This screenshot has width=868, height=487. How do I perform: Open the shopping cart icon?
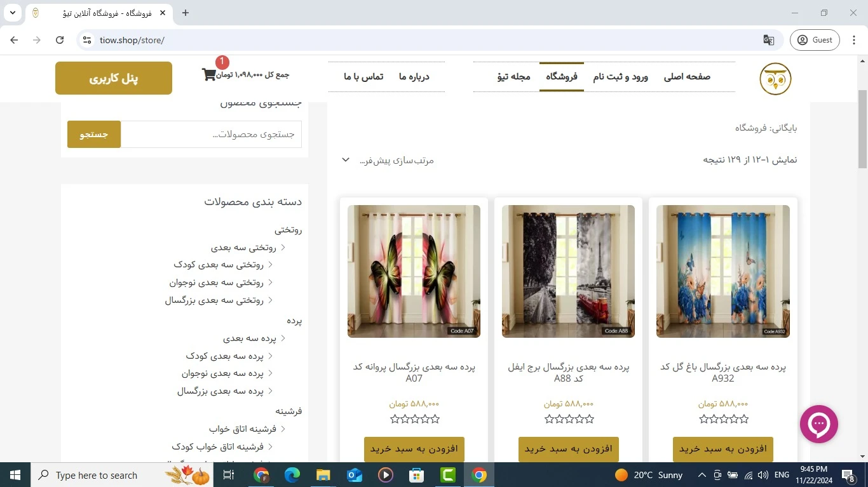pyautogui.click(x=208, y=75)
